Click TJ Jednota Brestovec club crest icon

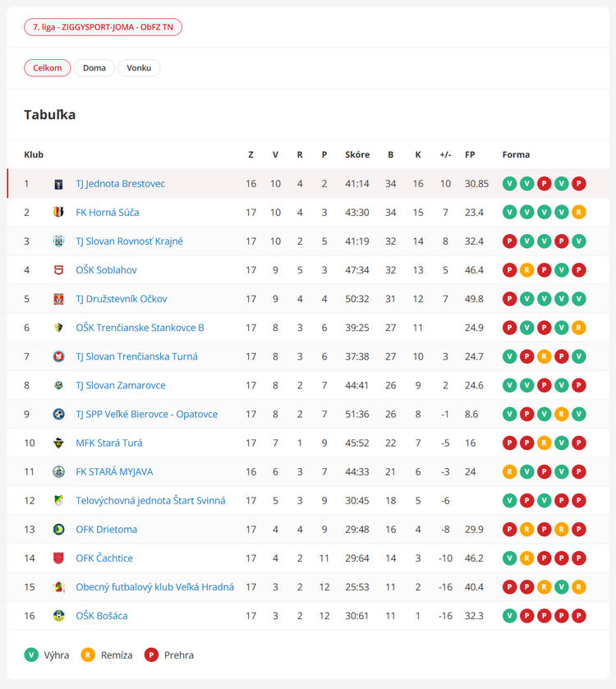[58, 184]
